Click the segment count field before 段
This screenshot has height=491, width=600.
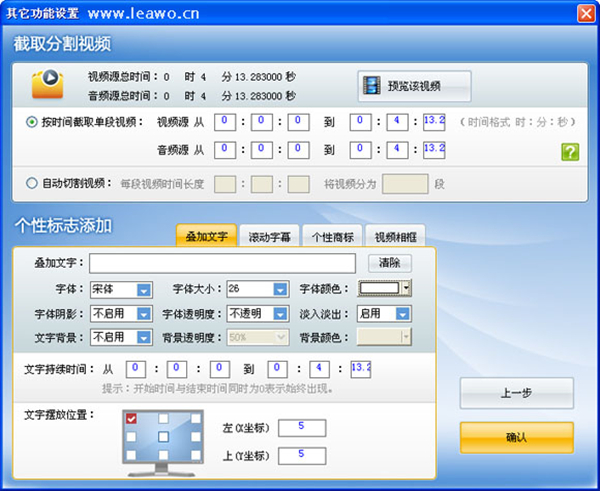click(x=405, y=184)
